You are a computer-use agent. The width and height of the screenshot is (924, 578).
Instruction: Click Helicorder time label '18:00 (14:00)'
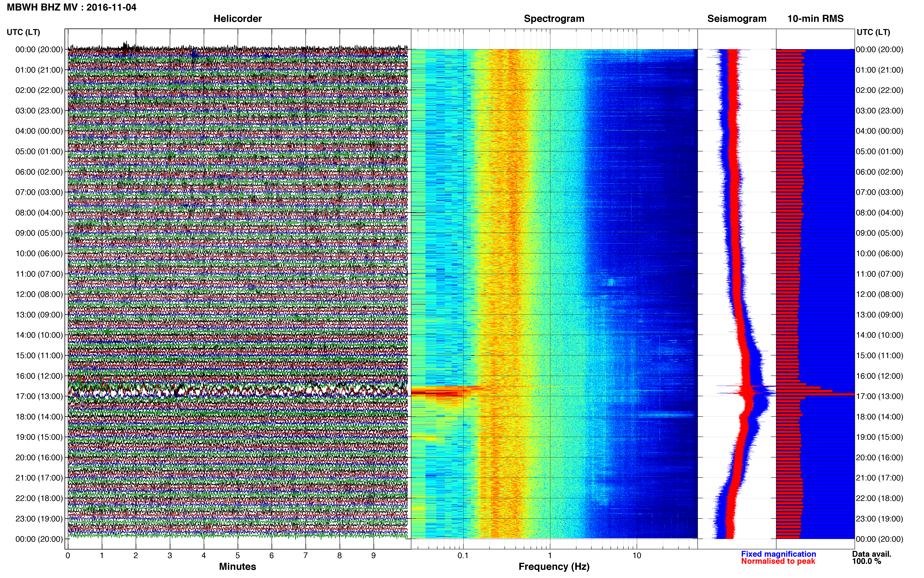39,417
